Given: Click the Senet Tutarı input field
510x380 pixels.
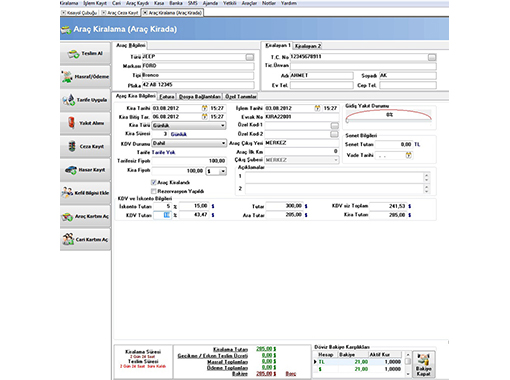Looking at the screenshot, I should pyautogui.click(x=394, y=145).
